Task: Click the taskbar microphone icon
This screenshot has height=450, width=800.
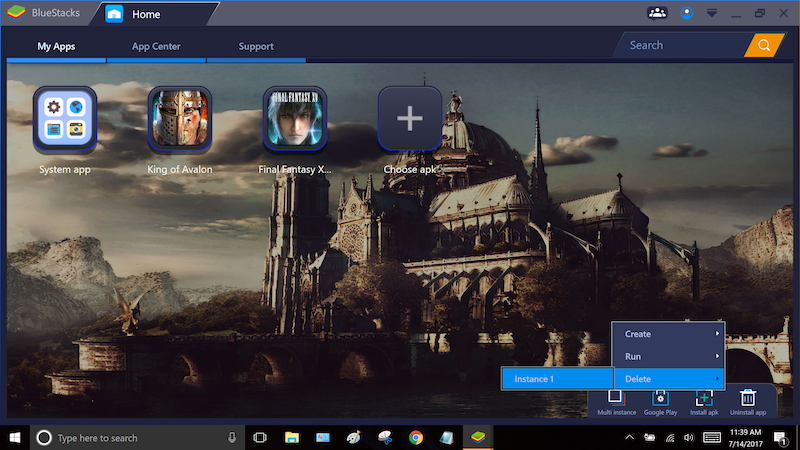Action: pos(232,437)
